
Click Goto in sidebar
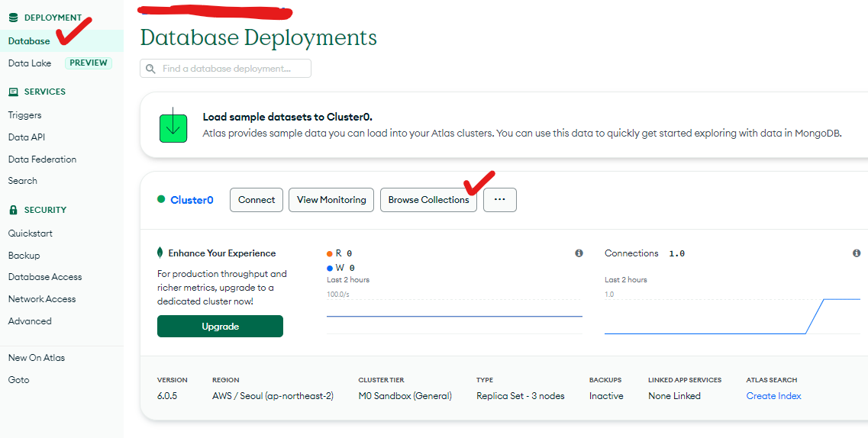point(19,380)
